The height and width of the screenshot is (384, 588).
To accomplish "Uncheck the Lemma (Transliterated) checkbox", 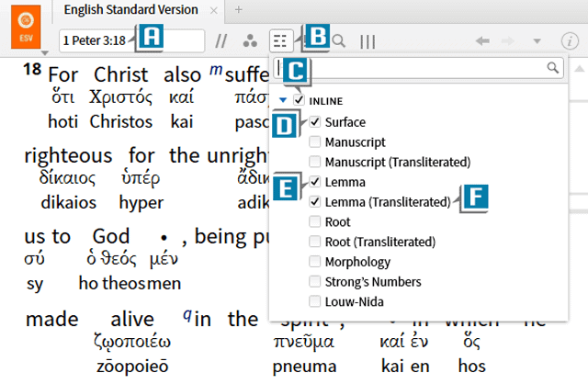I will click(316, 202).
